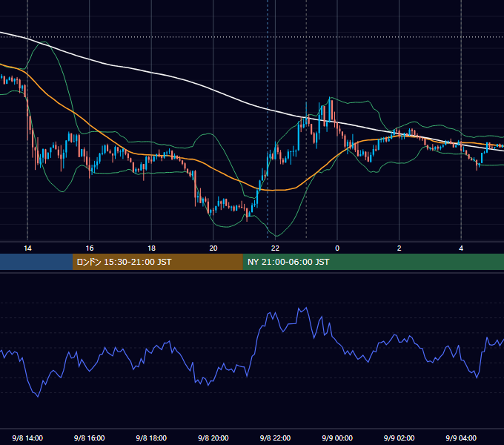This screenshot has height=445, width=504.
Task: Click the 2 hour label on price chart axis
Action: tap(399, 248)
